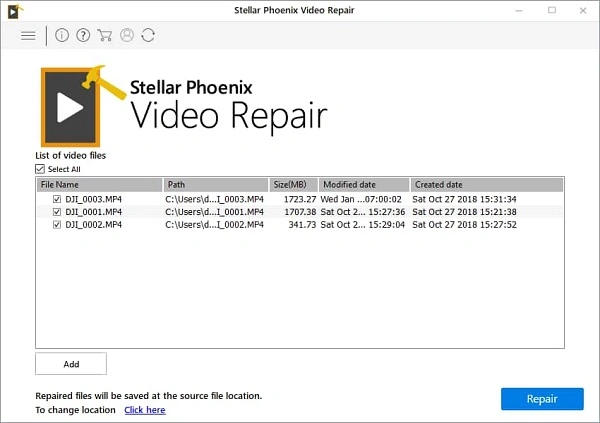This screenshot has width=600, height=423.
Task: Minimize the Stellar Phoenix Video Repair window
Action: coord(519,11)
